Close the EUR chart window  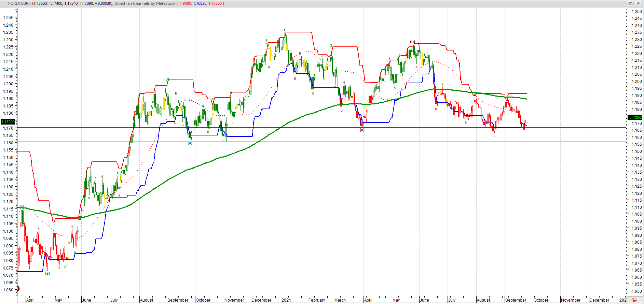(x=638, y=3)
